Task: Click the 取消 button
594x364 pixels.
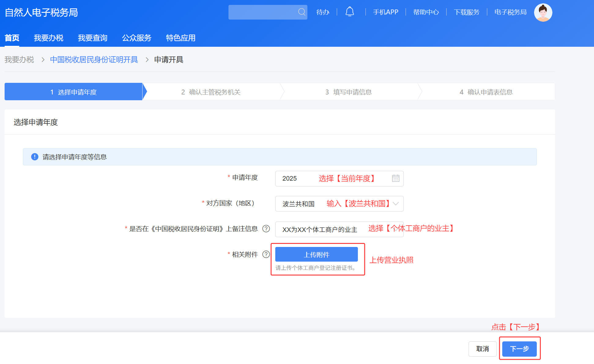Action: (x=482, y=349)
